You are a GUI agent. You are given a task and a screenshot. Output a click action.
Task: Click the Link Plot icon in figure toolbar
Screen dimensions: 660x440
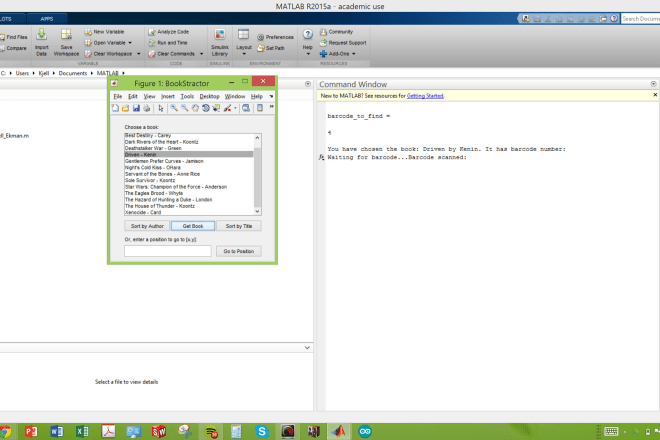[246, 108]
